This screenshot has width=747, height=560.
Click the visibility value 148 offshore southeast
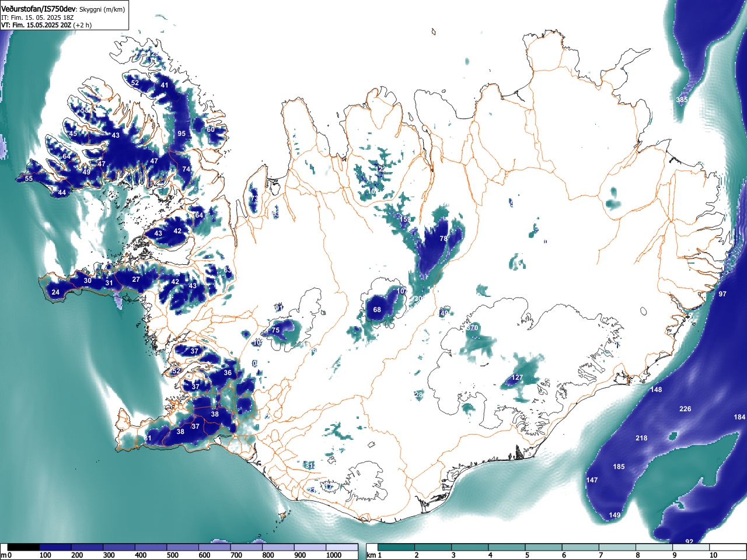tap(657, 390)
